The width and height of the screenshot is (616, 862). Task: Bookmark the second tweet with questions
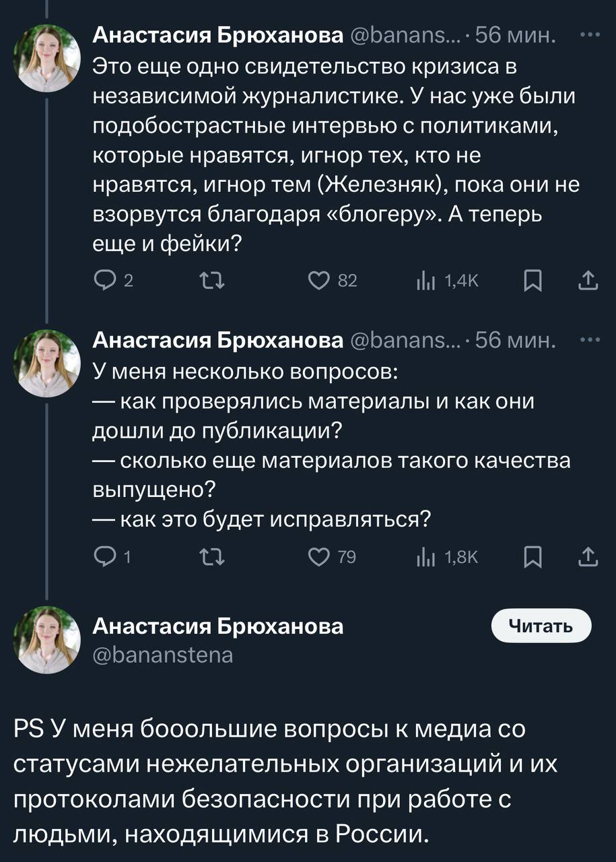point(533,556)
